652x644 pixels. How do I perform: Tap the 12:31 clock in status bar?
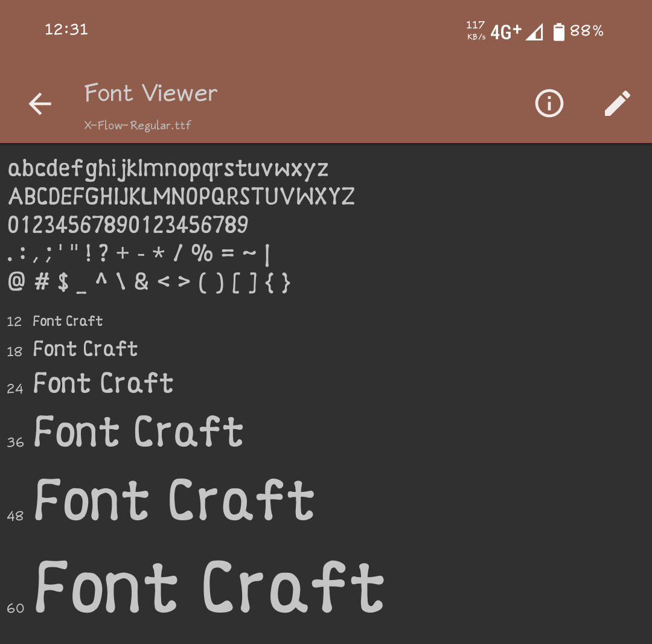[x=66, y=30]
